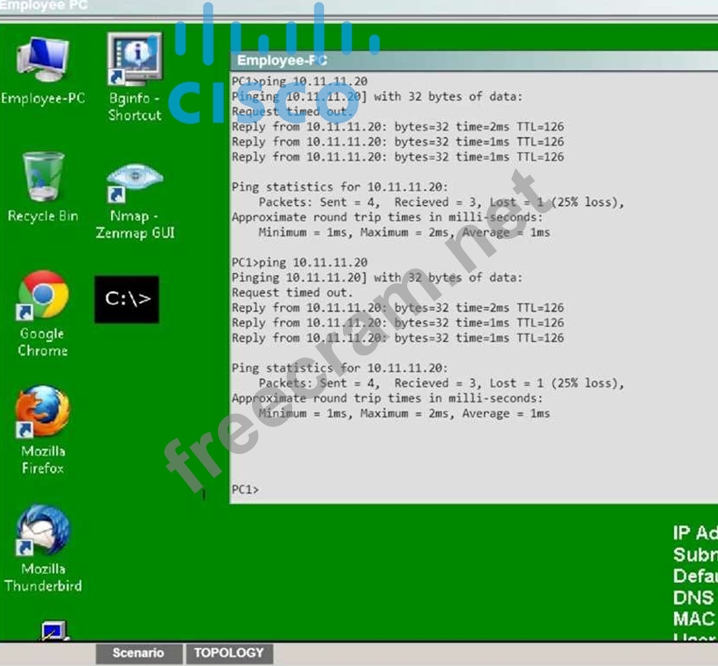This screenshot has height=666, width=718.
Task: Switch to the Scenario tab
Action: coord(137,653)
